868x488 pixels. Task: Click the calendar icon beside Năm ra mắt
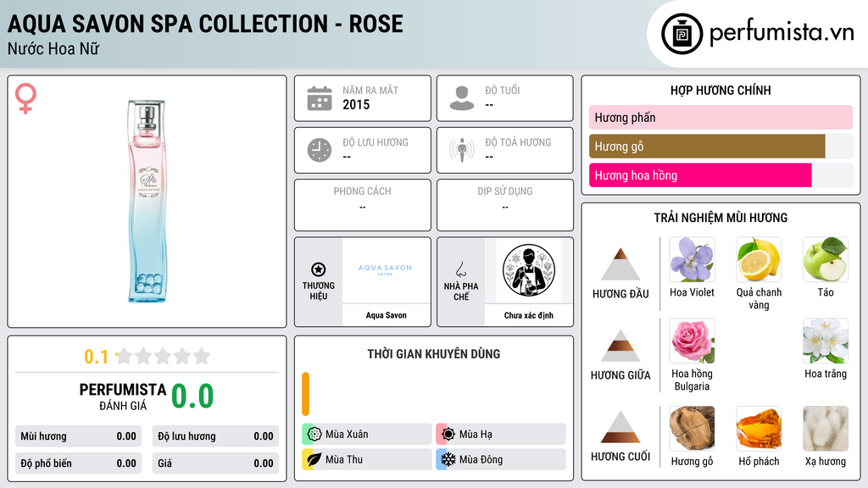(320, 98)
